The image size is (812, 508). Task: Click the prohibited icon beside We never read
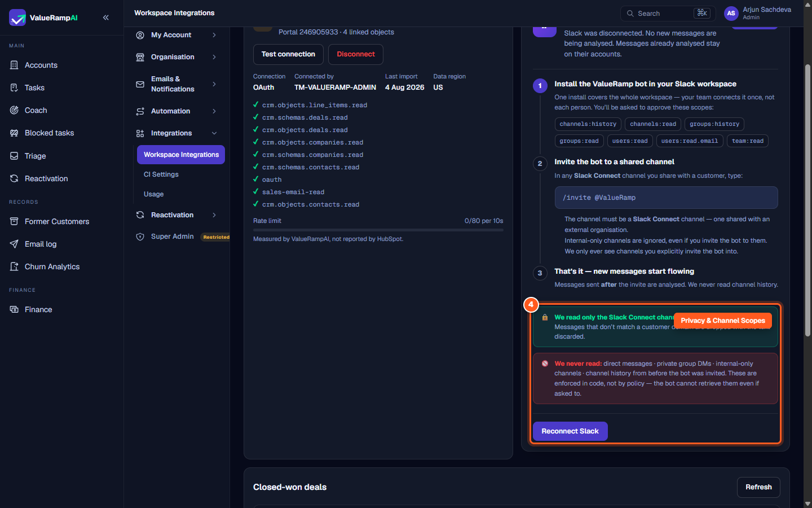(x=545, y=364)
